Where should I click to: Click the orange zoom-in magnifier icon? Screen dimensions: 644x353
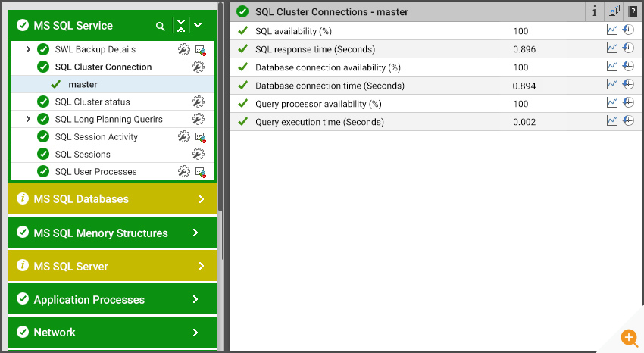click(x=630, y=338)
